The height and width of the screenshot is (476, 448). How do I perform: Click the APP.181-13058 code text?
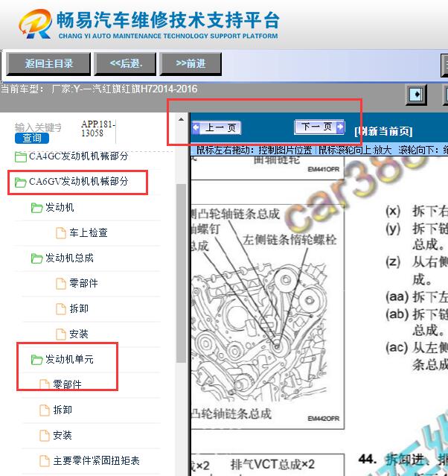[98, 129]
